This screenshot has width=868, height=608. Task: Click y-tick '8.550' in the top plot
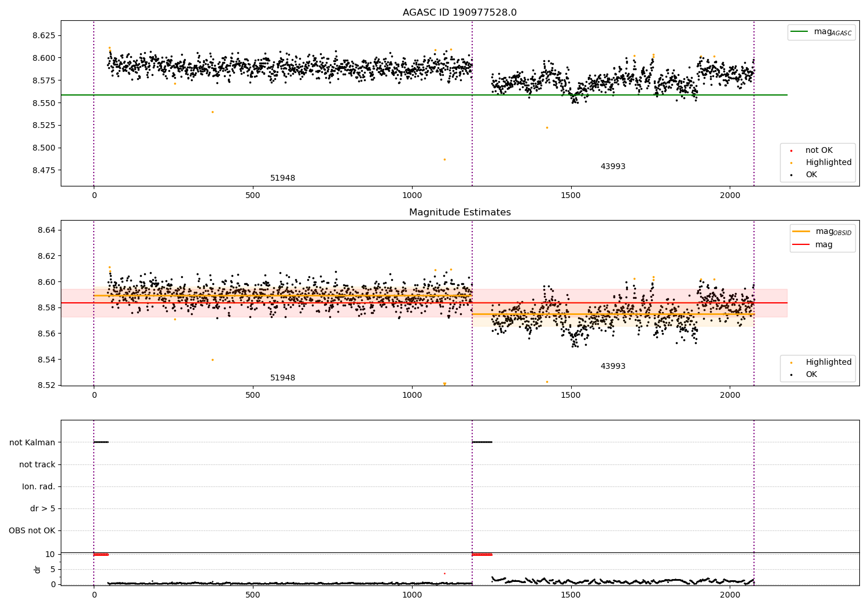(x=44, y=103)
